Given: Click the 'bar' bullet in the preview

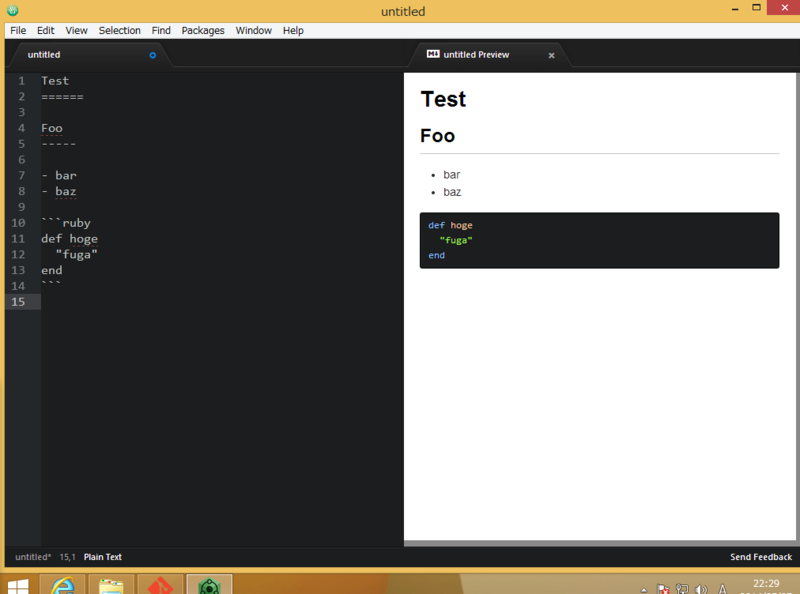Looking at the screenshot, I should click(452, 175).
